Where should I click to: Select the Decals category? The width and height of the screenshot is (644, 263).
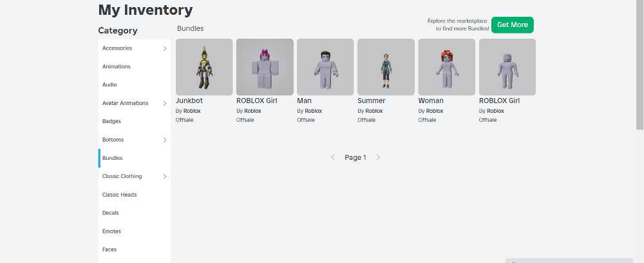pyautogui.click(x=135, y=213)
